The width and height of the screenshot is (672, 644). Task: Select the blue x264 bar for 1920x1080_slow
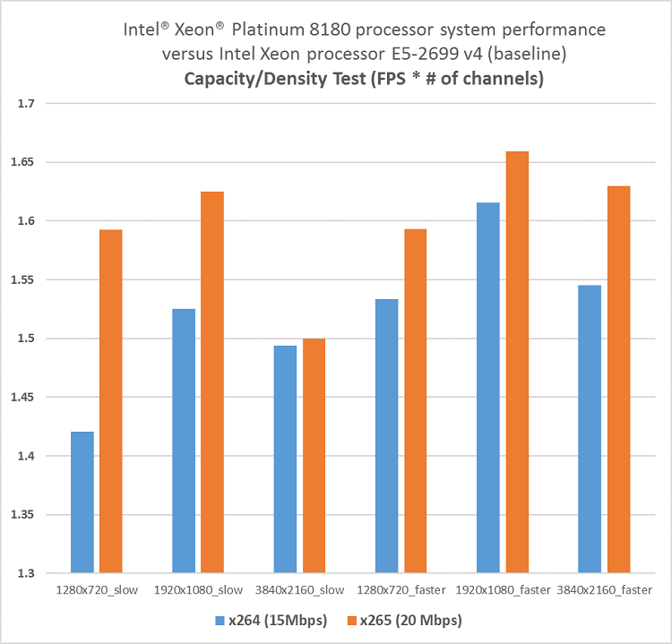184,441
